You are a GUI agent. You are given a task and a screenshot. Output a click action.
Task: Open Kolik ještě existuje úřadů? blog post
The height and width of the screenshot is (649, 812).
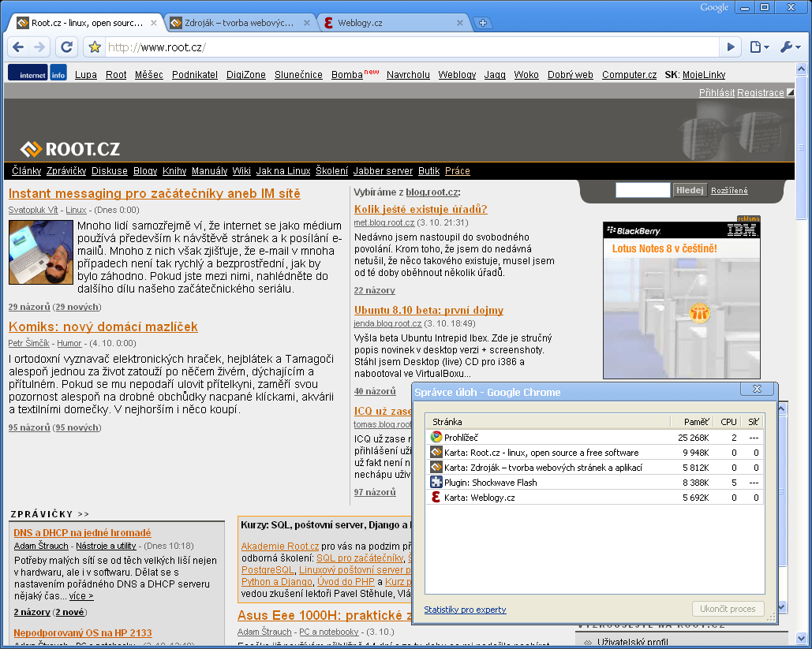click(421, 209)
